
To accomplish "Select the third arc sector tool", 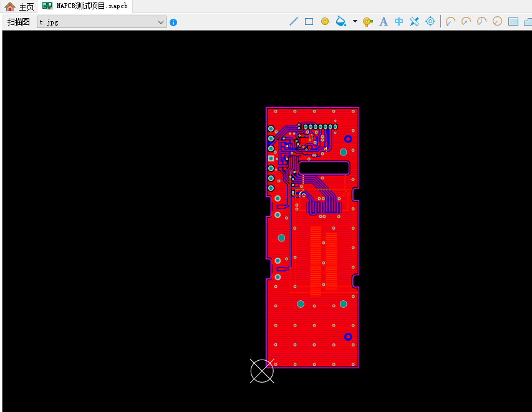I will 481,22.
